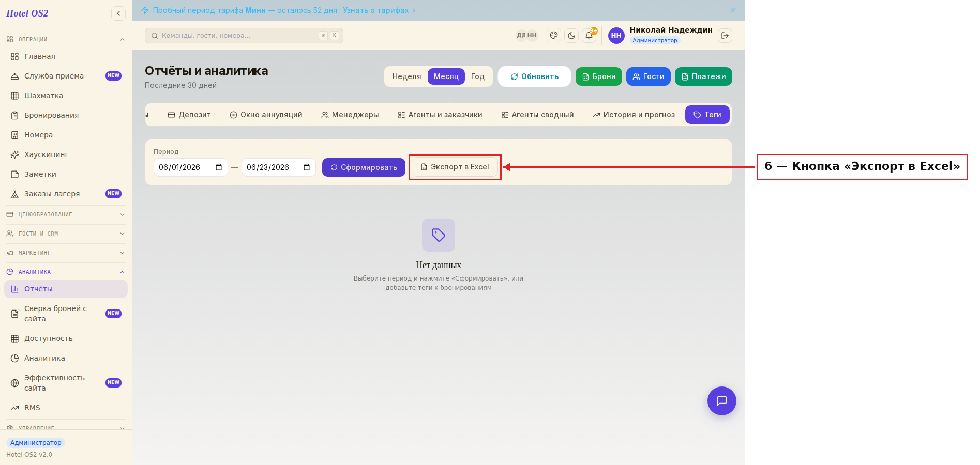The height and width of the screenshot is (465, 980).
Task: Toggle dark mode moon icon
Action: [571, 36]
